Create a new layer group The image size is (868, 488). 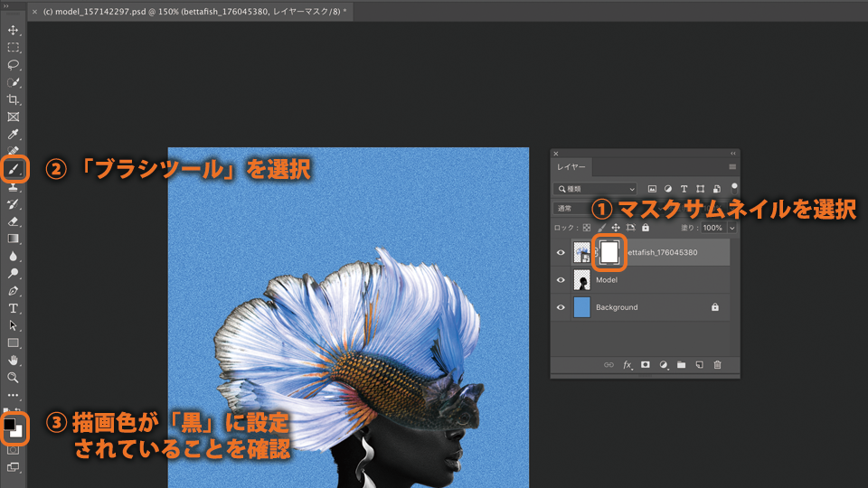tap(682, 364)
